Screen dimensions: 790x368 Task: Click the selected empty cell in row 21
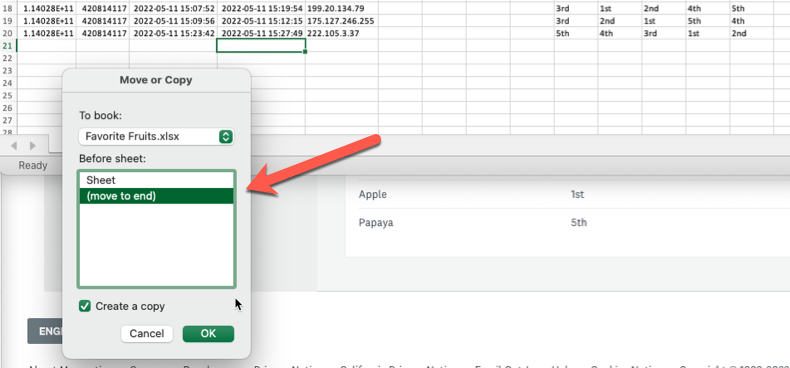[261, 46]
